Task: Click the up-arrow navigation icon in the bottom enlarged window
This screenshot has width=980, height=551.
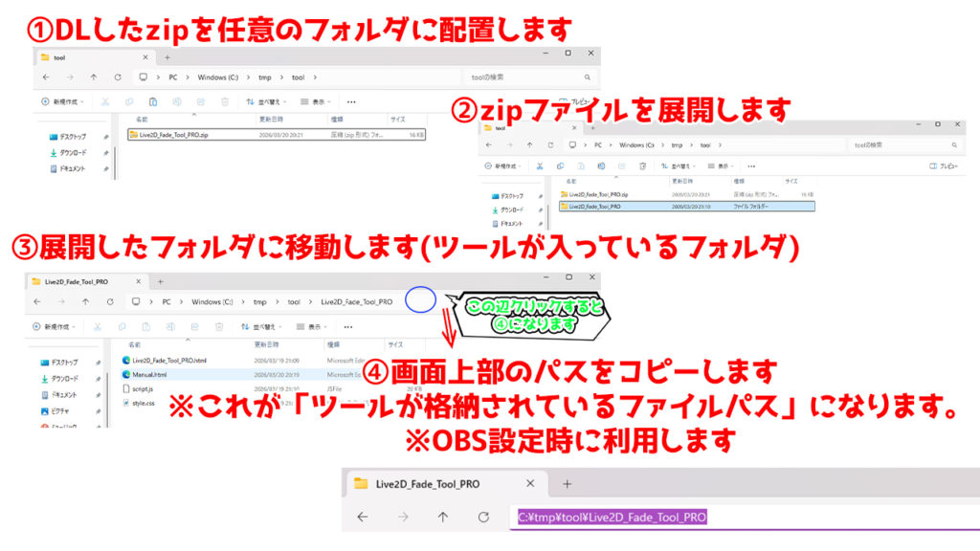Action: (442, 517)
